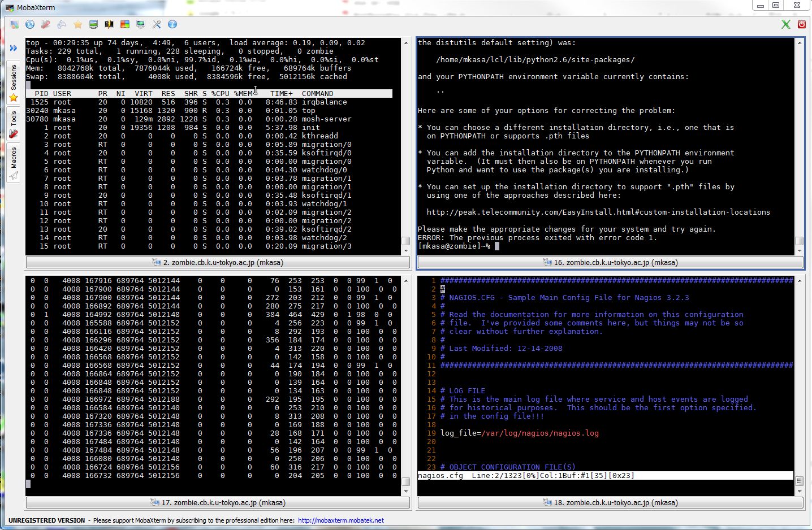Open saved sessions via the star icon
Image resolution: width=812 pixels, height=530 pixels.
tap(78, 24)
